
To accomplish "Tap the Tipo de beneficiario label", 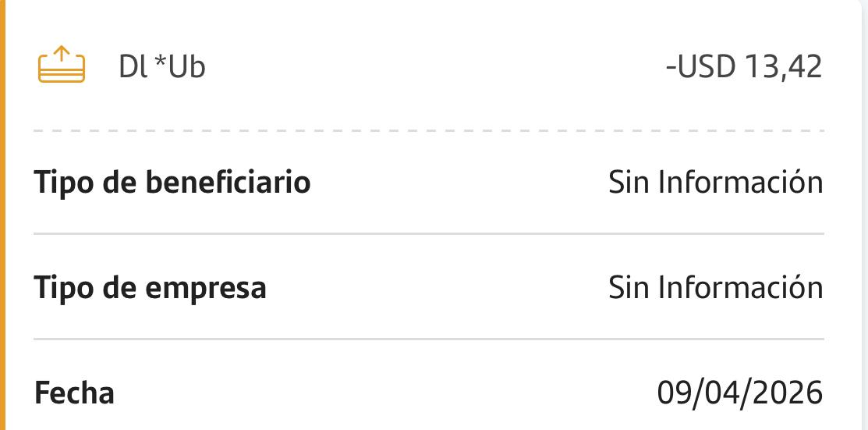I will (x=172, y=183).
